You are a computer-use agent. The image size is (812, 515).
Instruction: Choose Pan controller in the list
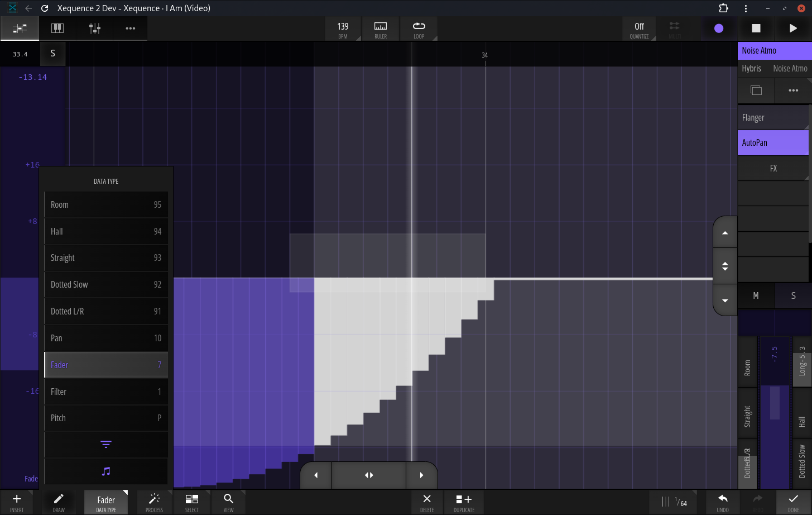[106, 338]
